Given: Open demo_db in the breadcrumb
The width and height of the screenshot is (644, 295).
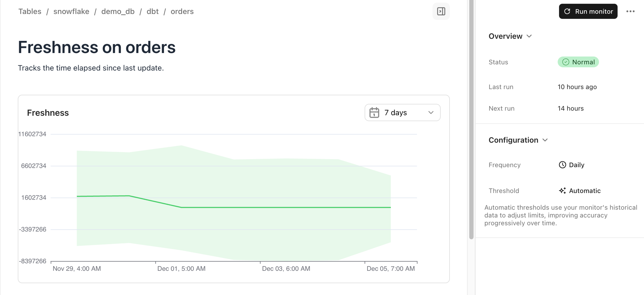Looking at the screenshot, I should pos(118,11).
